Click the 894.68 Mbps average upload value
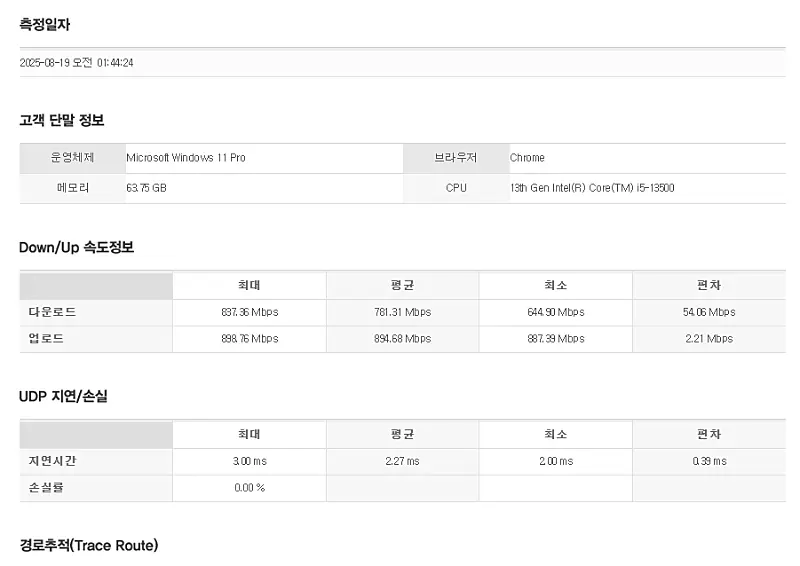This screenshot has width=800, height=566. pyautogui.click(x=402, y=339)
